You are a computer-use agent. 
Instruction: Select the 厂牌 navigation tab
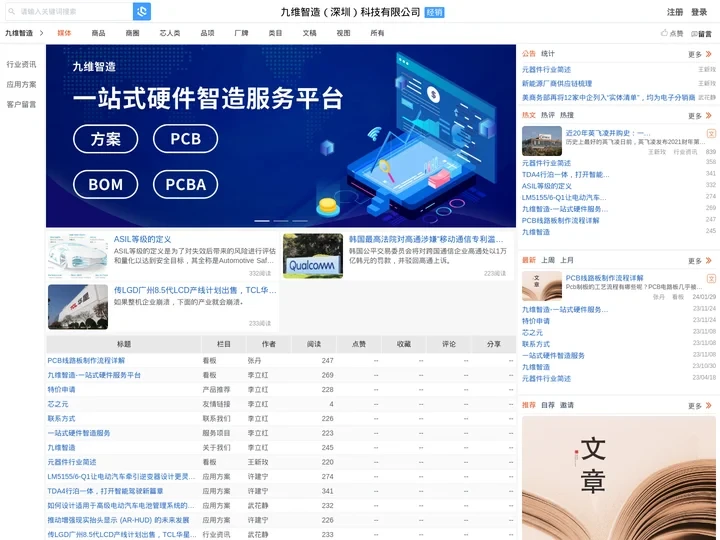[x=241, y=33]
